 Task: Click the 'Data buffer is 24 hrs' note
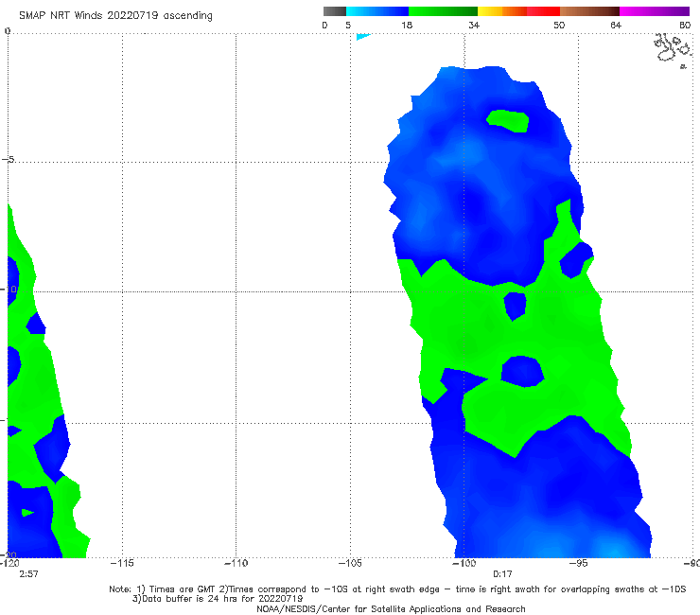point(218,599)
